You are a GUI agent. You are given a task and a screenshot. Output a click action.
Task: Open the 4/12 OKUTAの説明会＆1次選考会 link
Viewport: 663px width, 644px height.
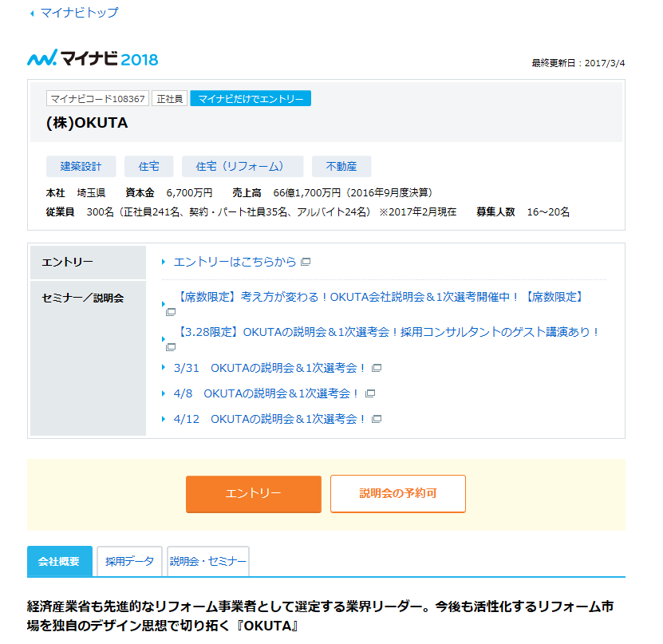pyautogui.click(x=269, y=419)
